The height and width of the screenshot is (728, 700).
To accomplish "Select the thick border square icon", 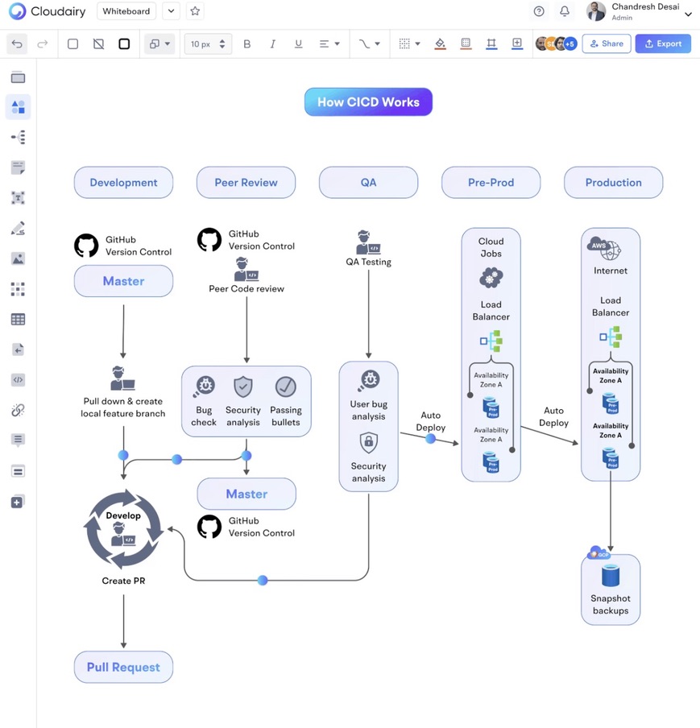I will coord(124,44).
